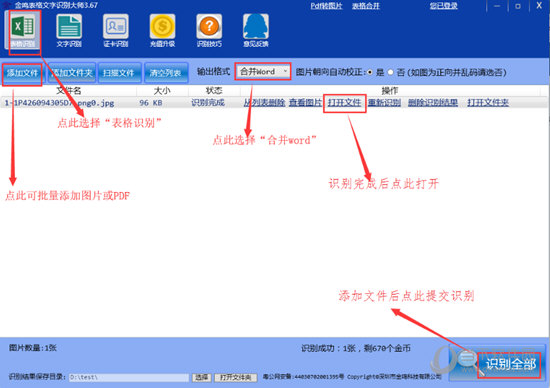This screenshot has height=388, width=550.
Task: Select 否 for auto orientation correction
Action: pos(390,73)
